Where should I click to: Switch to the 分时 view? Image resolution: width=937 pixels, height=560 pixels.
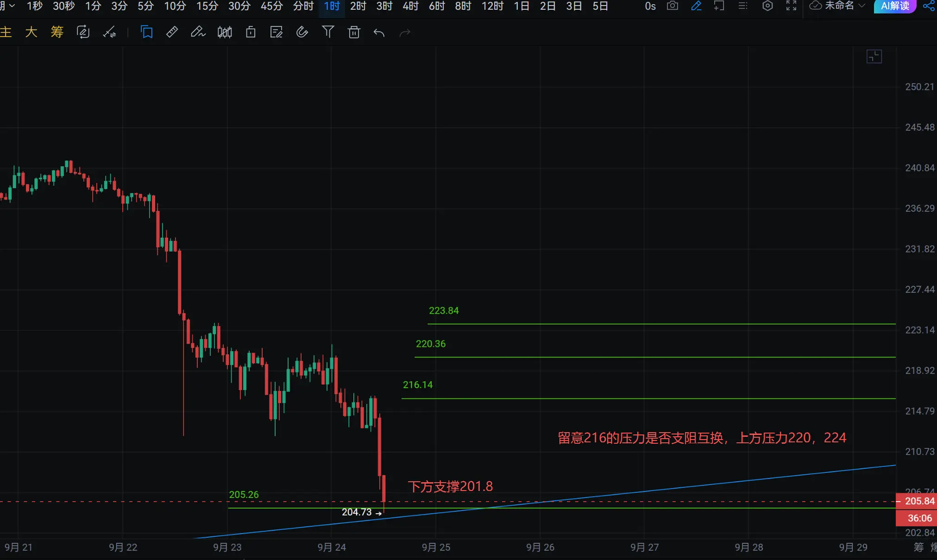point(303,6)
